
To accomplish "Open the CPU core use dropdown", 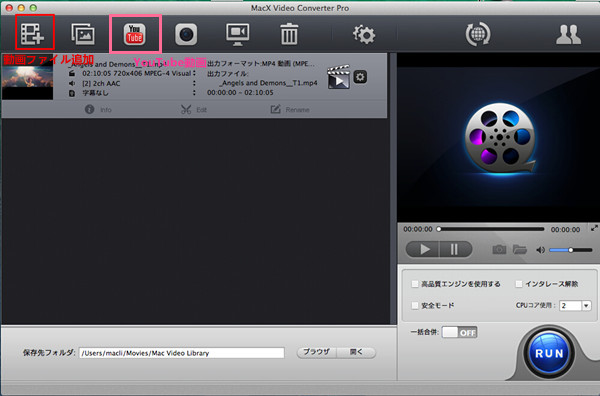I will [x=575, y=305].
